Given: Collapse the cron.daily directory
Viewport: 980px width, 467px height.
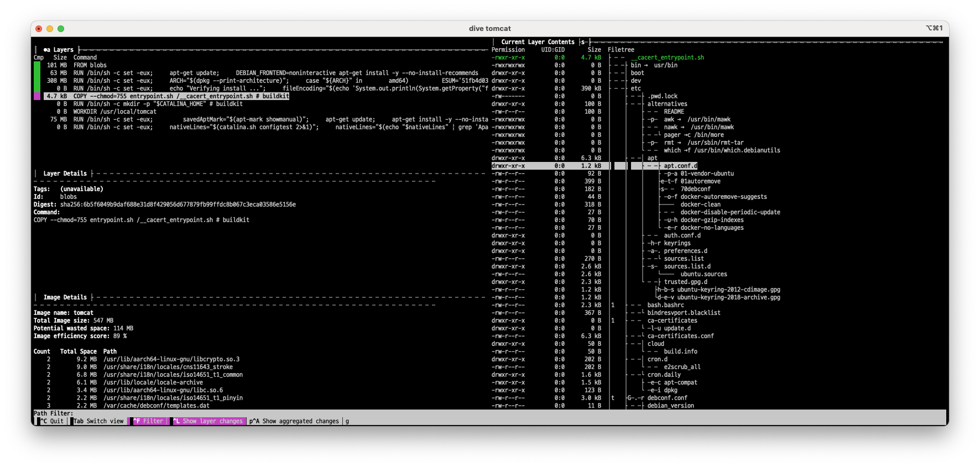Looking at the screenshot, I should pyautogui.click(x=664, y=375).
